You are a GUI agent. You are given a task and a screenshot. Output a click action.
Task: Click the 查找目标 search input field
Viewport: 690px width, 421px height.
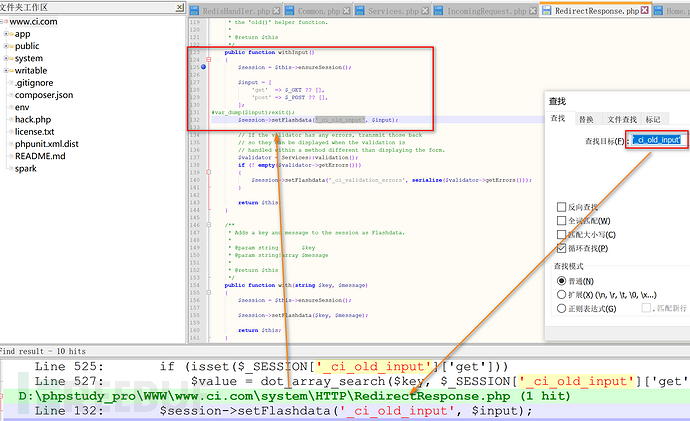tap(657, 140)
